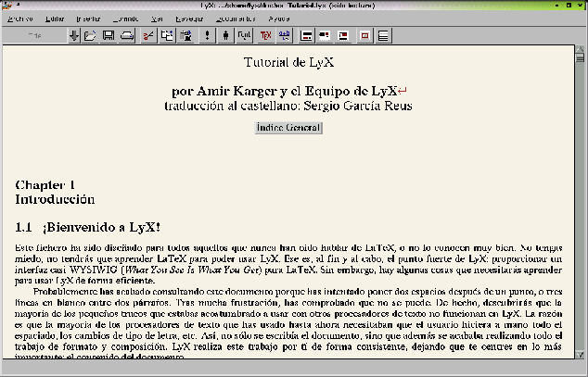This screenshot has height=377, width=588.
Task: Open the Editar menu
Action: point(55,19)
